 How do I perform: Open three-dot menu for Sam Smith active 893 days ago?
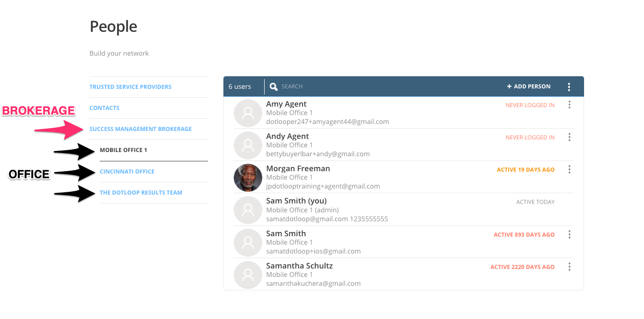point(570,234)
